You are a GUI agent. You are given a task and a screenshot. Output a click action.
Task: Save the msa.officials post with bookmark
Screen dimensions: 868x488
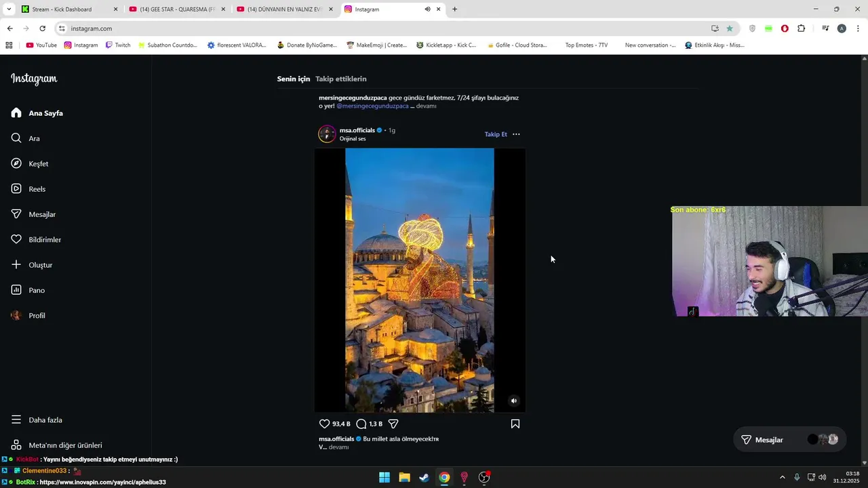[x=515, y=424]
